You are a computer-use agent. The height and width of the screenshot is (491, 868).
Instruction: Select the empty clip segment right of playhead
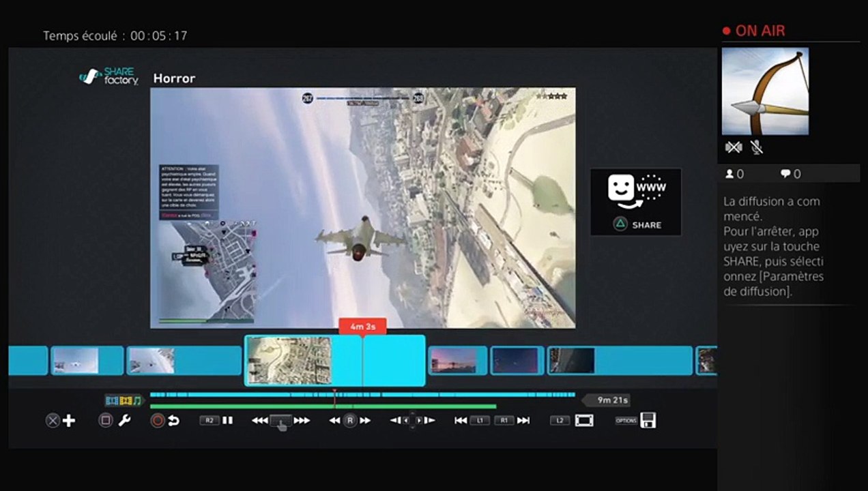coord(394,361)
